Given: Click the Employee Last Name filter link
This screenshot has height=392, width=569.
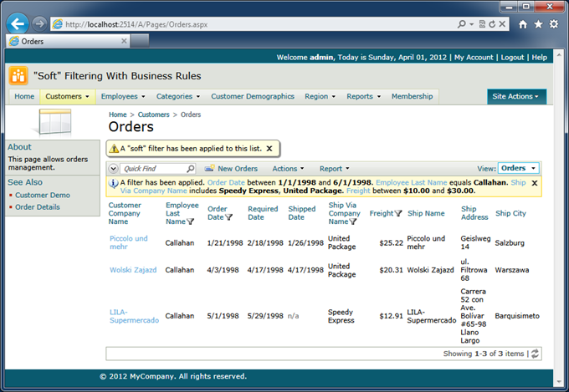Looking at the screenshot, I should (412, 182).
